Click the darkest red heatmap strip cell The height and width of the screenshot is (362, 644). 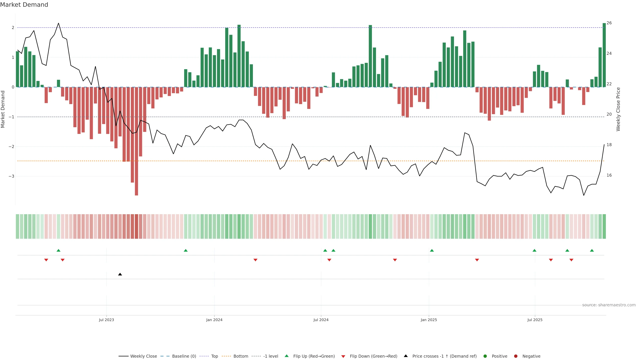[x=137, y=226]
